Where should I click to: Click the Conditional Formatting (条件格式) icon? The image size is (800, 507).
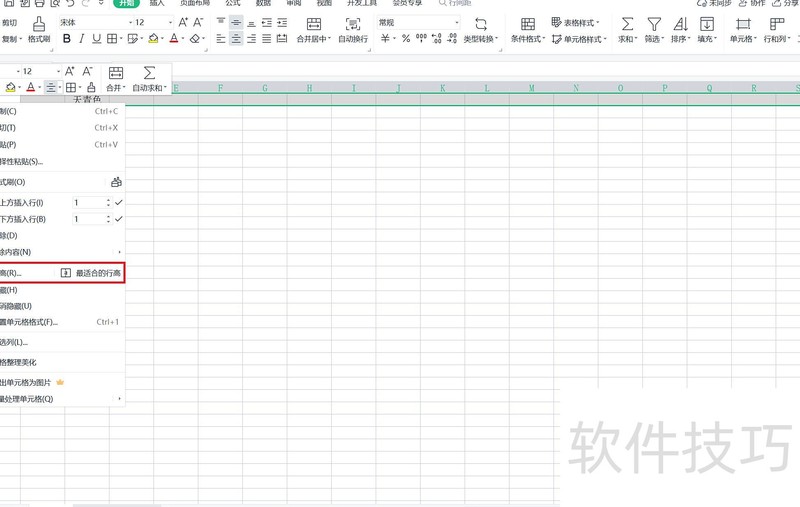(x=528, y=24)
